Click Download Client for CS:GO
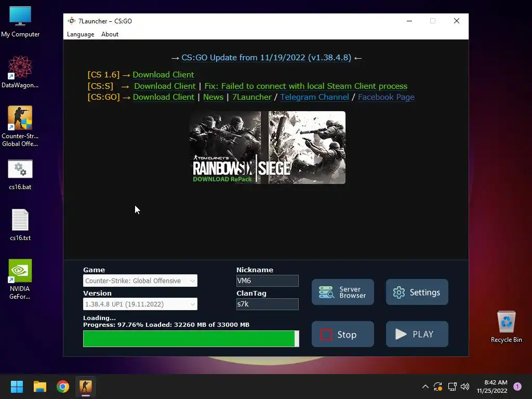The width and height of the screenshot is (532, 399). coord(164,97)
